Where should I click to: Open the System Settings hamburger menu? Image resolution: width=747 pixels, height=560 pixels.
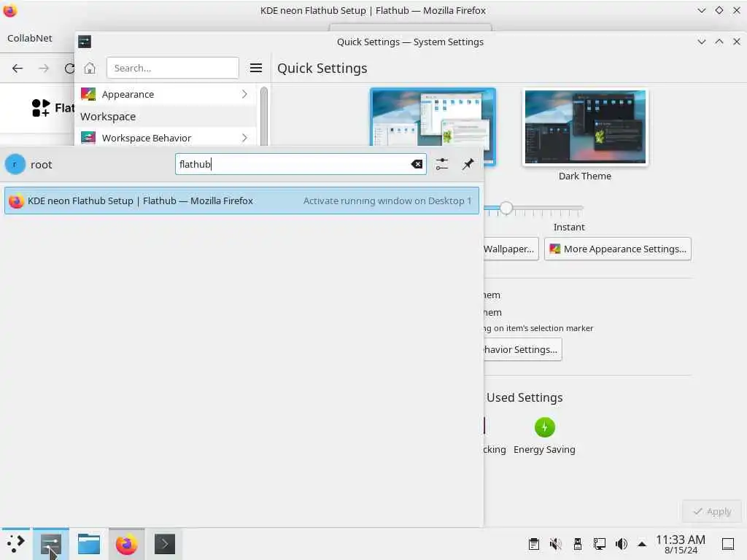click(256, 68)
